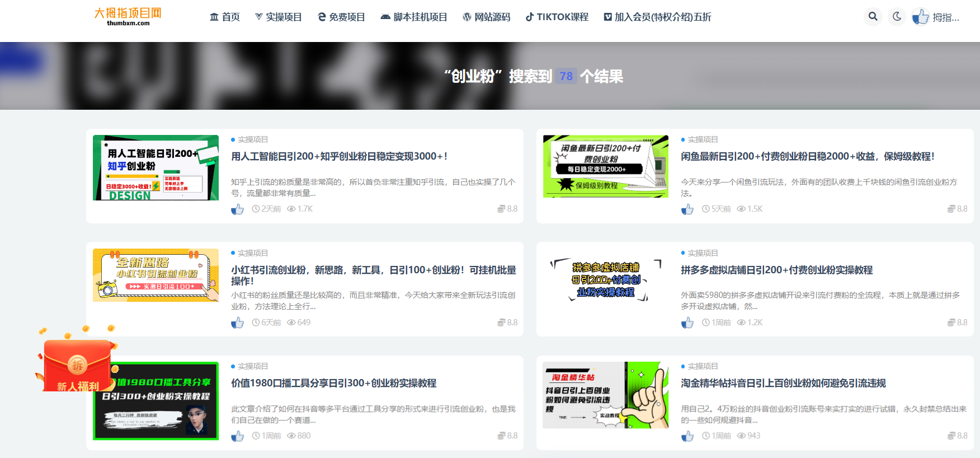Click author thumb avatar on 知乎创业粉 card

(x=238, y=209)
